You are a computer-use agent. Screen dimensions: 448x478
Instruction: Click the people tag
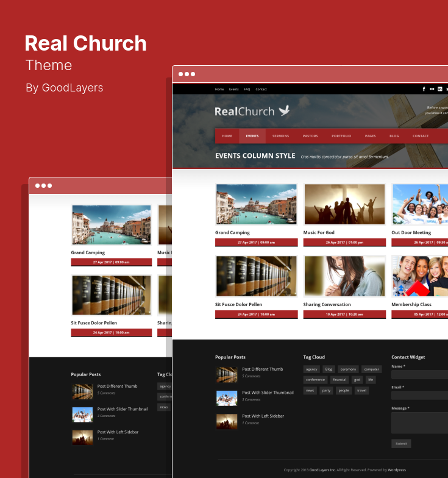pos(344,390)
